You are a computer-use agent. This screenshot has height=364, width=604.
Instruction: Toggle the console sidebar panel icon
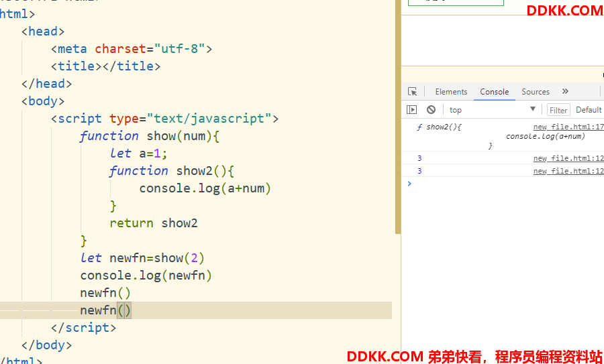[412, 110]
